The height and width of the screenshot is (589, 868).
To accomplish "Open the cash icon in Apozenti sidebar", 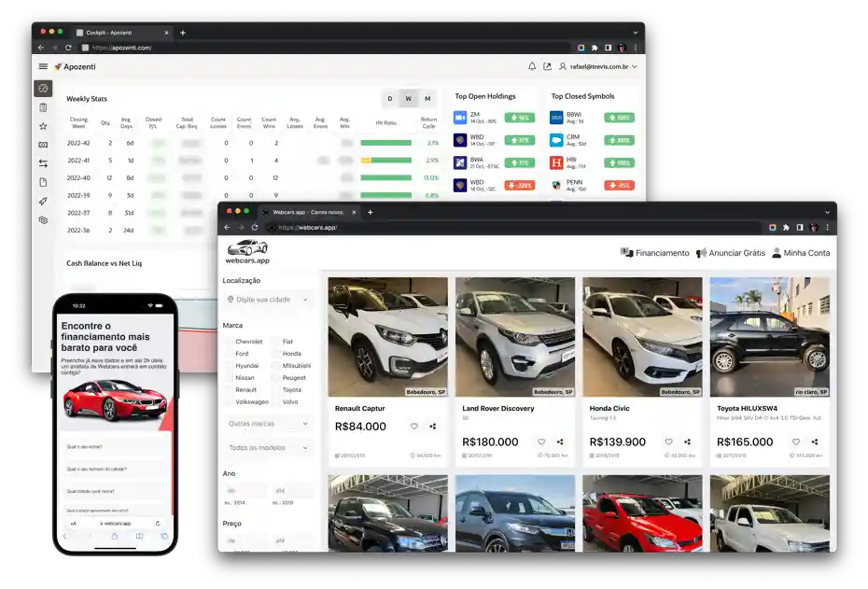I will point(43,145).
